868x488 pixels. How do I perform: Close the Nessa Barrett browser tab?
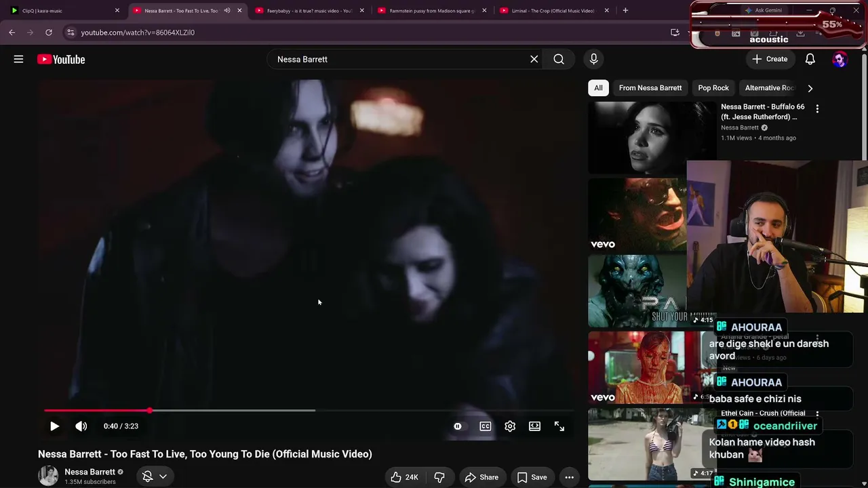pos(239,11)
